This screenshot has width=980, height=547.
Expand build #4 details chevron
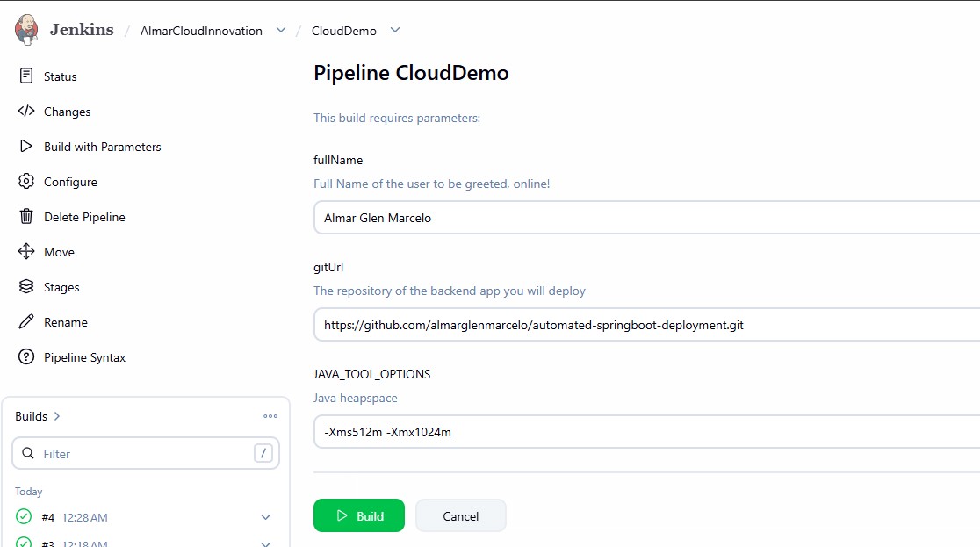tap(265, 517)
